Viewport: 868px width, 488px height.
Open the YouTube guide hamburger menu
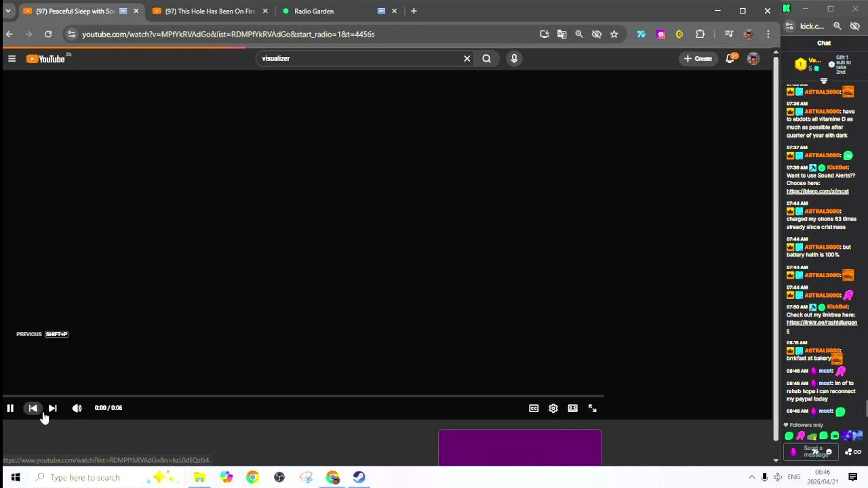[12, 59]
